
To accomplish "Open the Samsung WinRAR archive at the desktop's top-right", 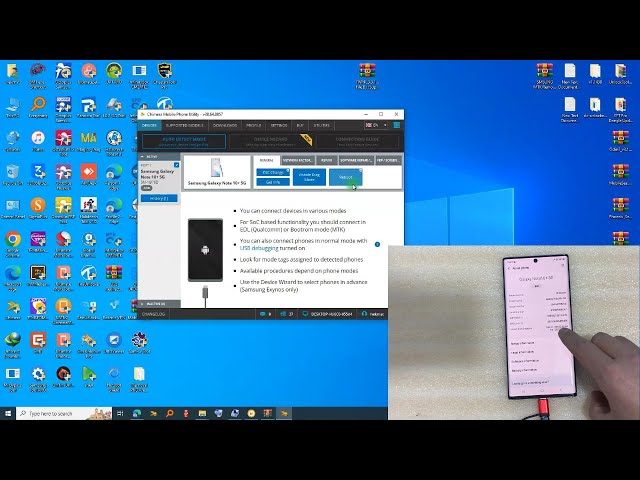I will [x=544, y=76].
